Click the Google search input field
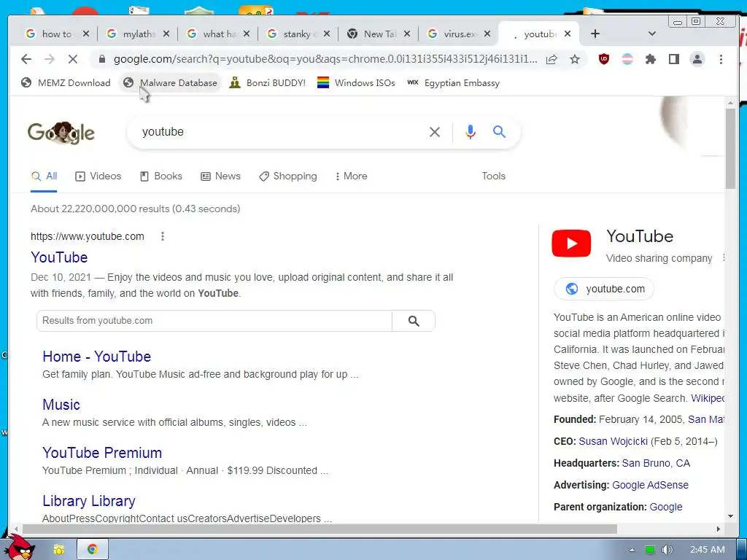747x560 pixels. point(281,132)
